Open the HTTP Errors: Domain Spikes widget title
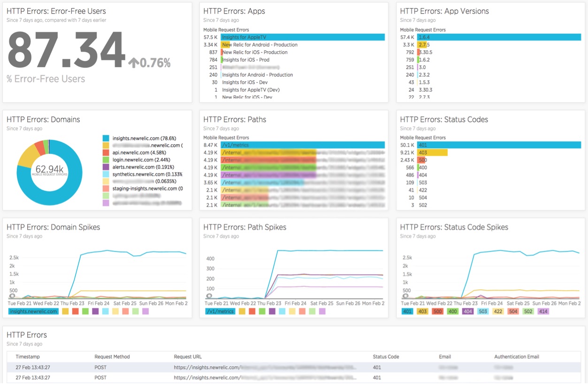 [53, 227]
